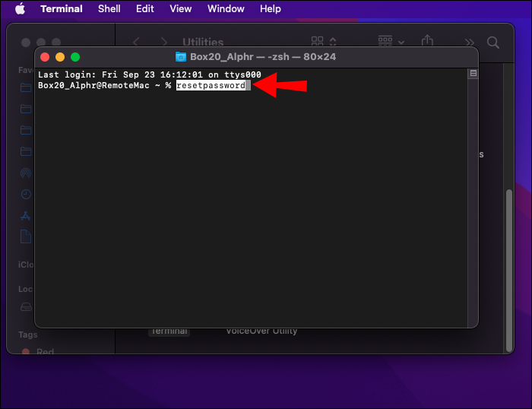Screen dimensions: 532x409
Task: Close the Terminal window with red button
Action: point(45,57)
